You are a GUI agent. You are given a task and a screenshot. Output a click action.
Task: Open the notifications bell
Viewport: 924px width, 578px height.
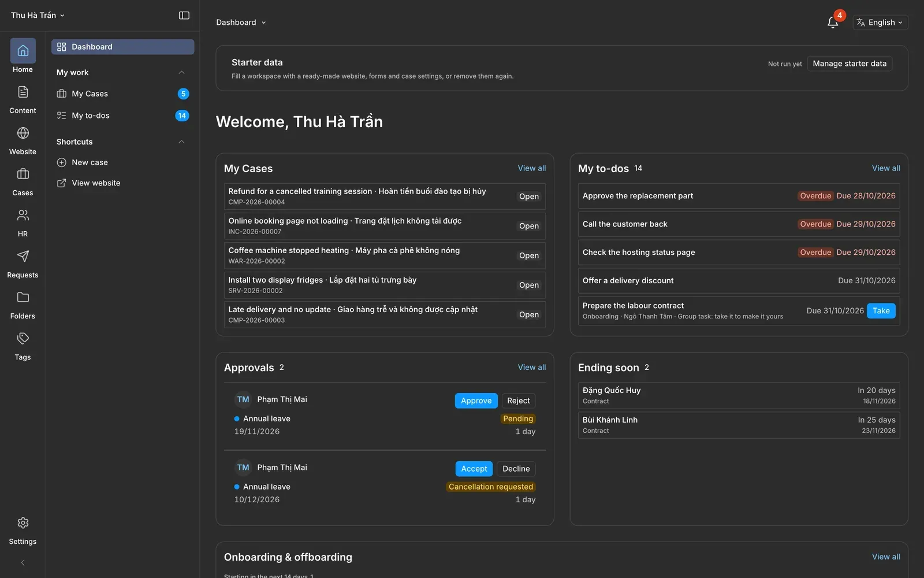(833, 23)
